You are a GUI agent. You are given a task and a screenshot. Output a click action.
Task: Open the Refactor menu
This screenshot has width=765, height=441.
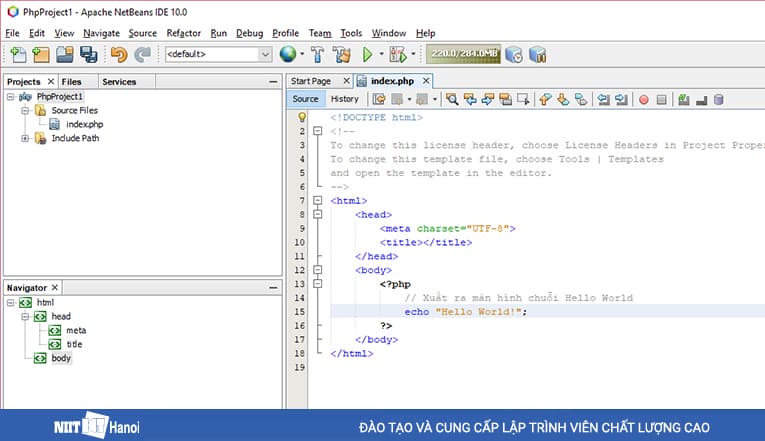coord(183,33)
